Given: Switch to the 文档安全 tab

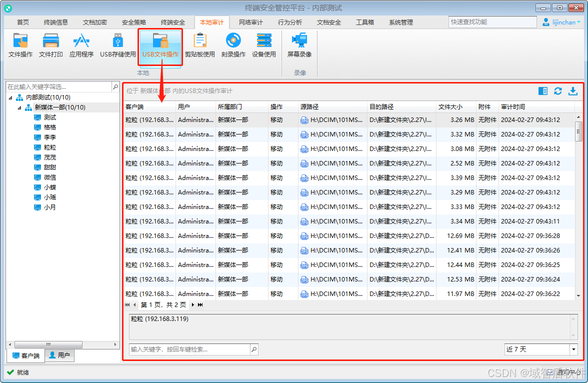Looking at the screenshot, I should pos(329,22).
